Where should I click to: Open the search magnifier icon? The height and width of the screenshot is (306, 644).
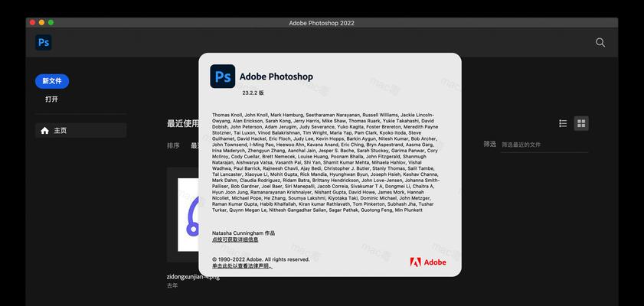600,43
